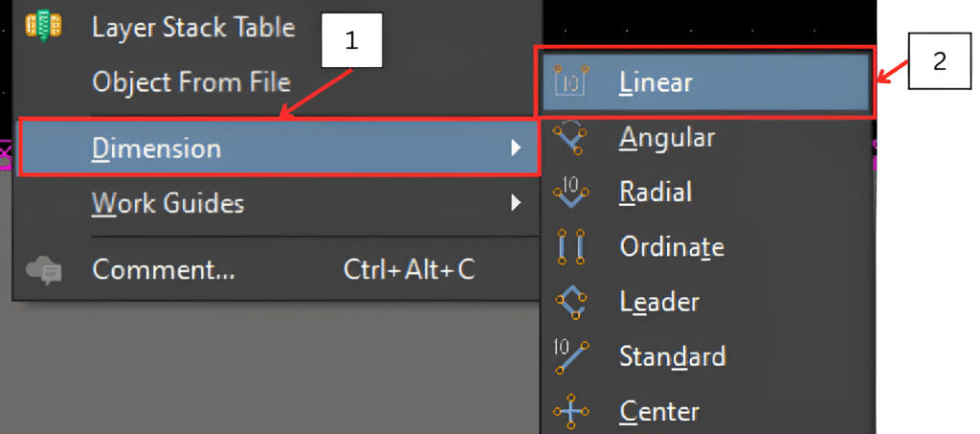
Task: Select Comment... menu item
Action: point(164,270)
